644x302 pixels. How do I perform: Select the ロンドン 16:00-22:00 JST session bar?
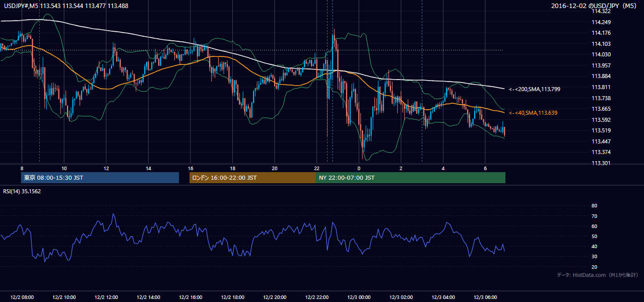coord(252,178)
